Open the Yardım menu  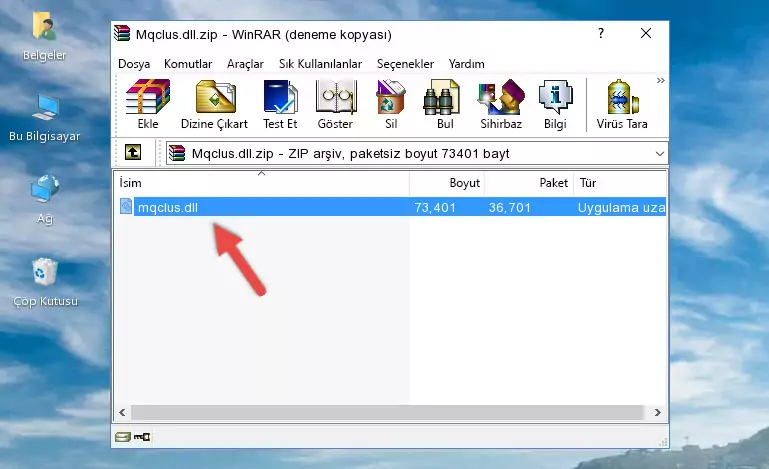click(x=466, y=64)
